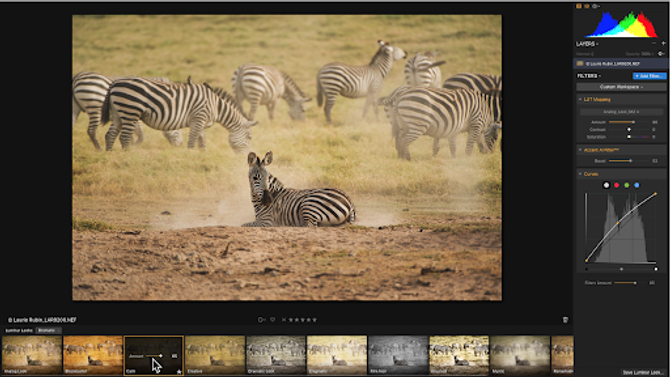
Task: Favorite the selected Look with star icon
Action: 179,371
